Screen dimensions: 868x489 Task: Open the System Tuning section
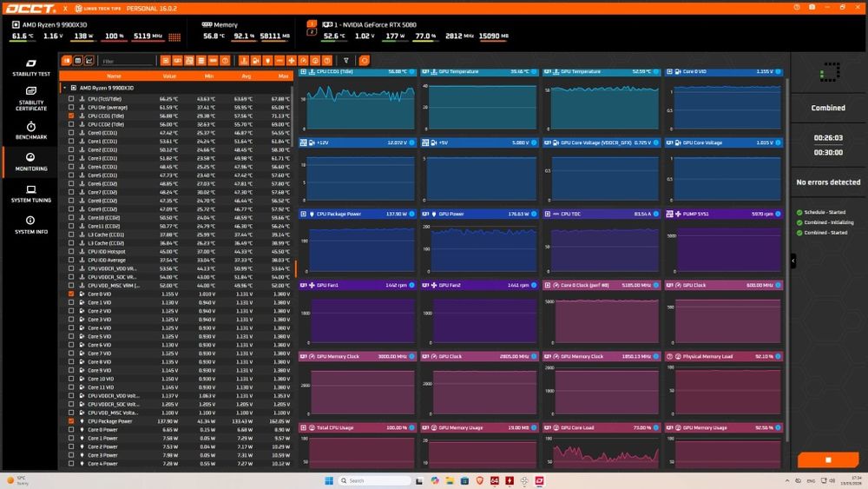pos(31,194)
